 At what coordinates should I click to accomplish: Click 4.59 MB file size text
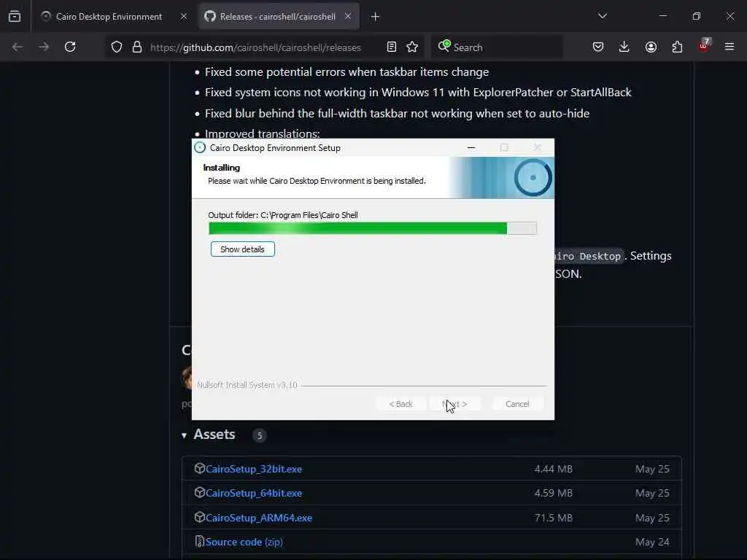coord(554,494)
